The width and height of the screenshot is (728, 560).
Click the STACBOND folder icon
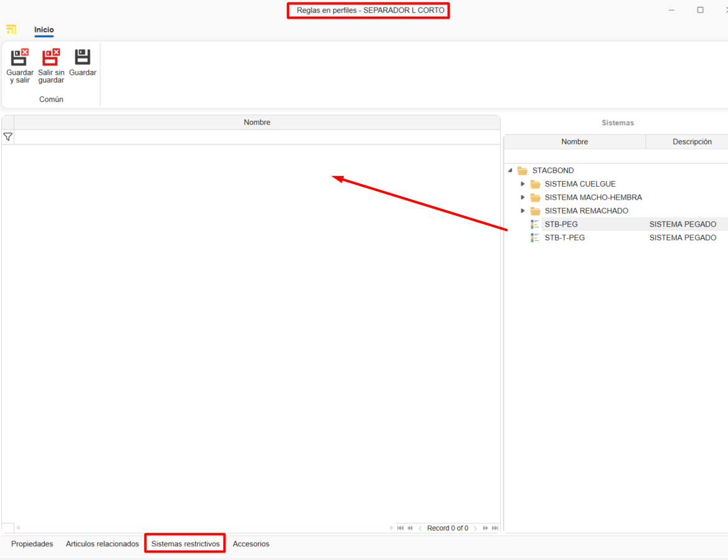(x=522, y=170)
